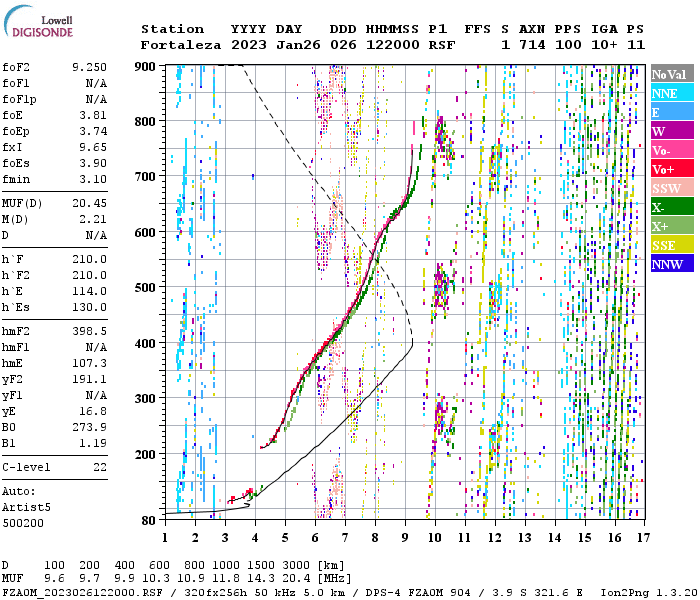Viewport: 700px width, 600px height.
Task: Click the PPS value 100
Action: pos(568,45)
